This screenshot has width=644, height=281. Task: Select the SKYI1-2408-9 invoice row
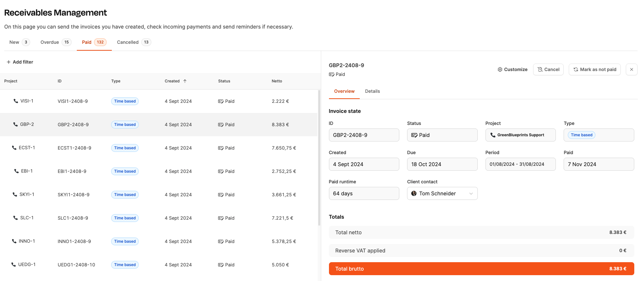(158, 195)
